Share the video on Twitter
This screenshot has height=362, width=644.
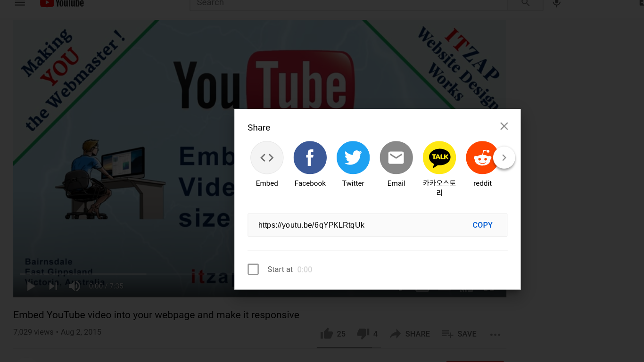click(353, 158)
